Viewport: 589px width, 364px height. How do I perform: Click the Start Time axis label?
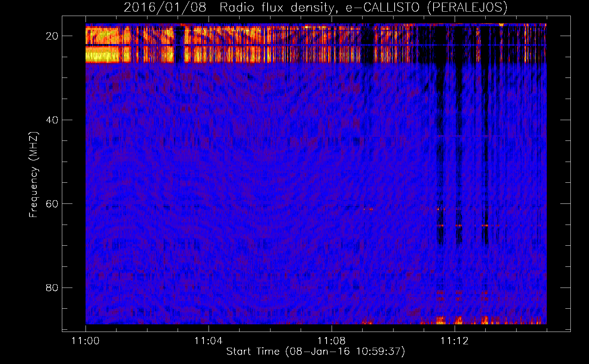click(316, 351)
